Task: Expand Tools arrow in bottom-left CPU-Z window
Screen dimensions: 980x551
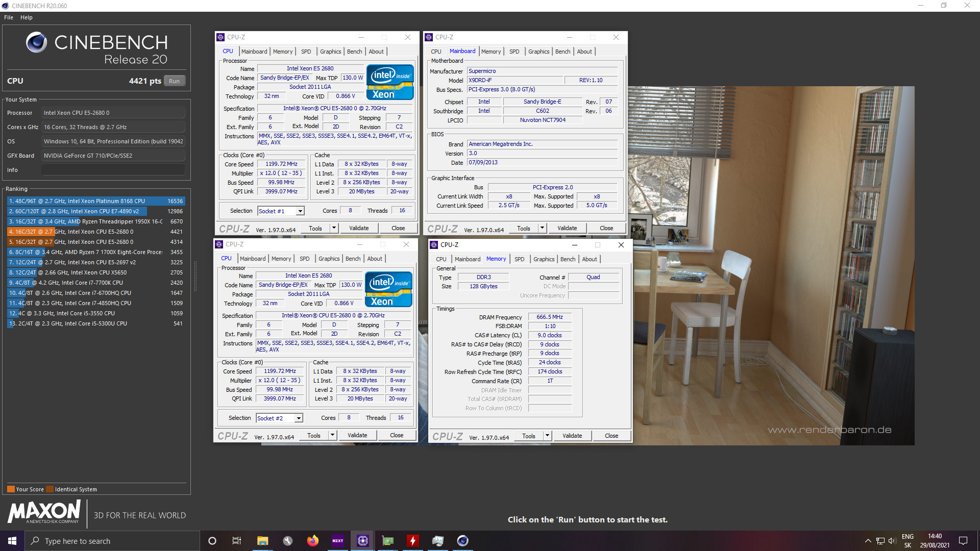Action: [332, 435]
